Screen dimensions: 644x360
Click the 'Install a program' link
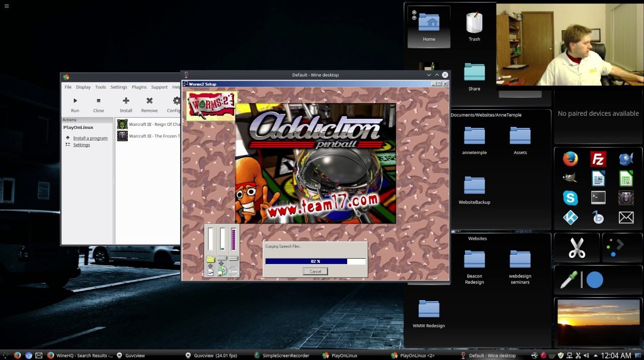[90, 138]
